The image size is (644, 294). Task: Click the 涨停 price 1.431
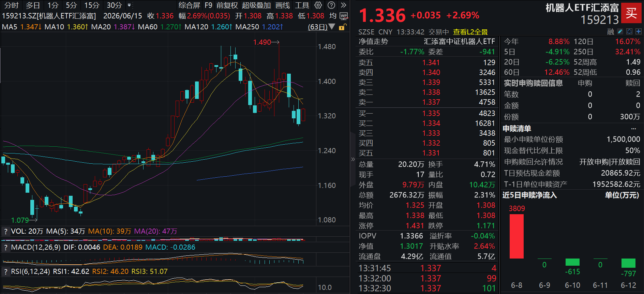coord(415,226)
